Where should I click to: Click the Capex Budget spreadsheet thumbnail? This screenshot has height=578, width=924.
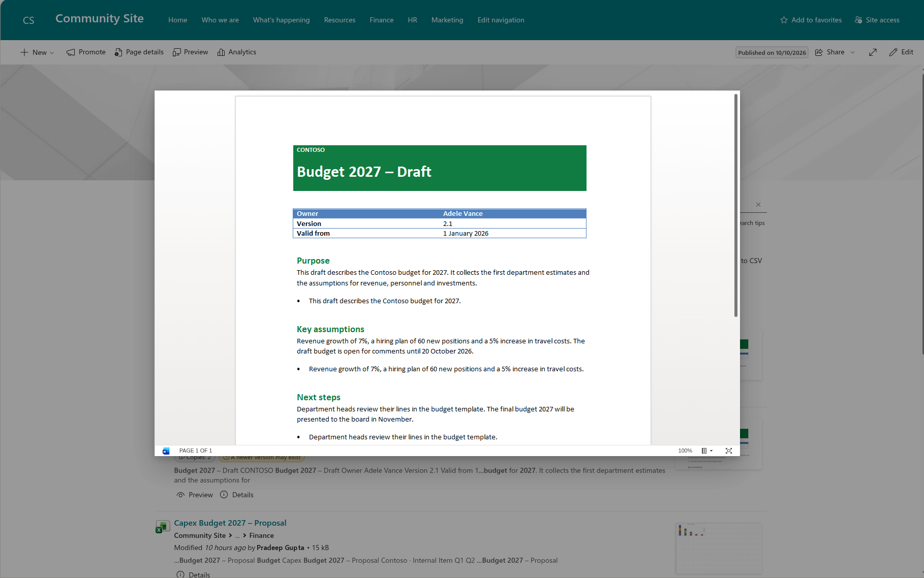719,548
